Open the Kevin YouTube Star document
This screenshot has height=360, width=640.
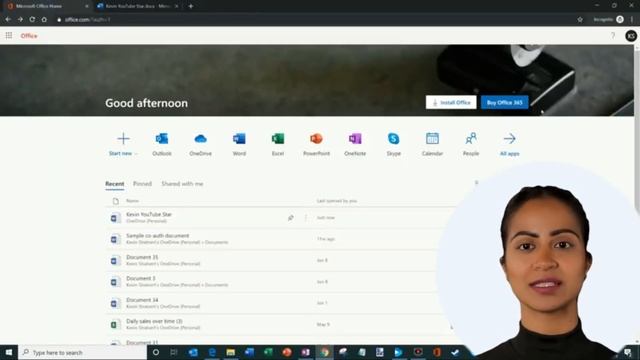pyautogui.click(x=149, y=214)
